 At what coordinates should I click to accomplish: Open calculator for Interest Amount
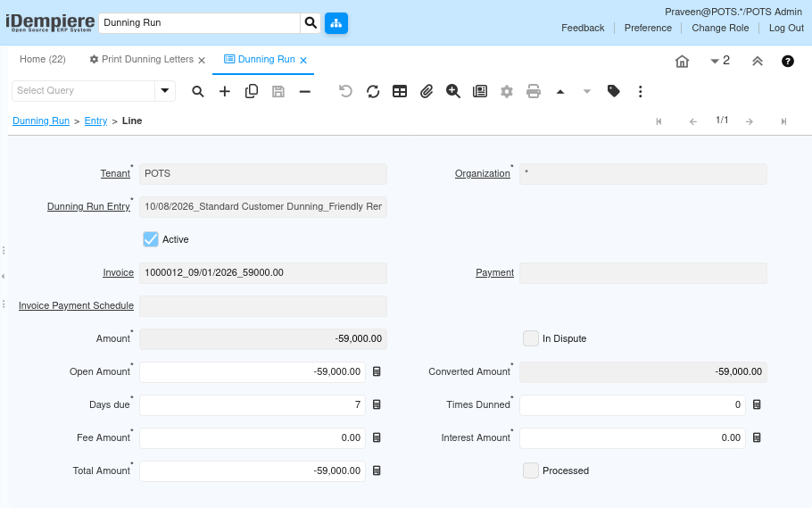pyautogui.click(x=757, y=438)
